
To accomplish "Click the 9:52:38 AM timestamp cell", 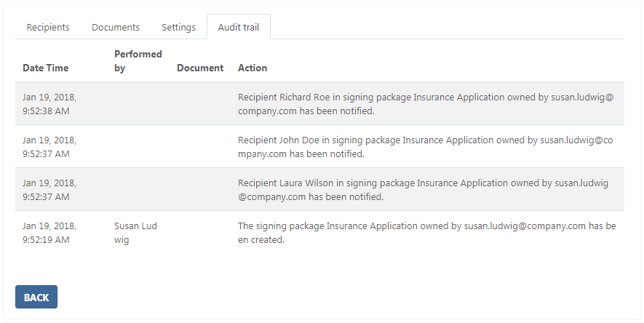I will click(x=49, y=104).
